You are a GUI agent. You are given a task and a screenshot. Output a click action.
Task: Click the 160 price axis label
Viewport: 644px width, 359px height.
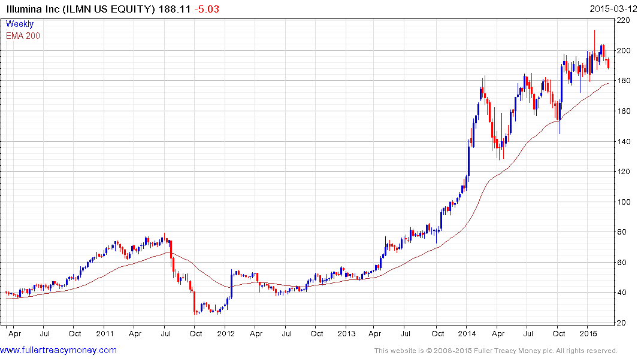(624, 111)
